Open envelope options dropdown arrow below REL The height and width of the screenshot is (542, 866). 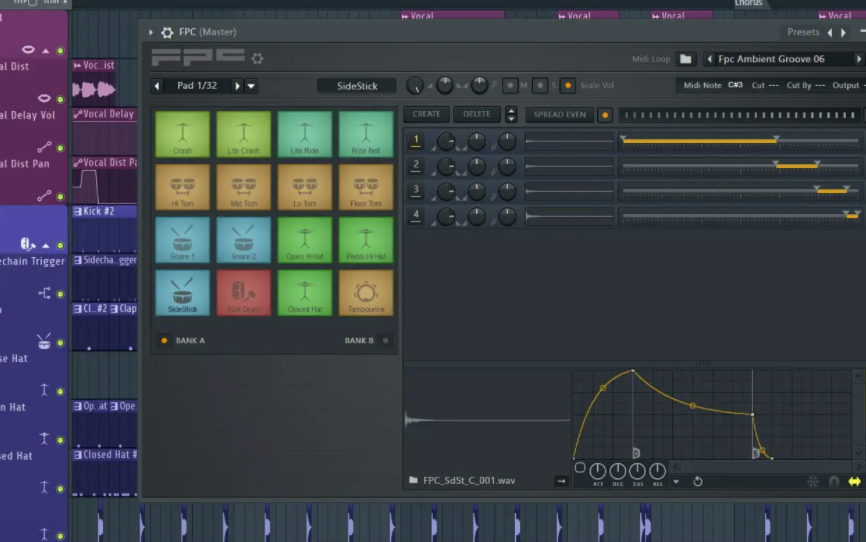(x=676, y=482)
